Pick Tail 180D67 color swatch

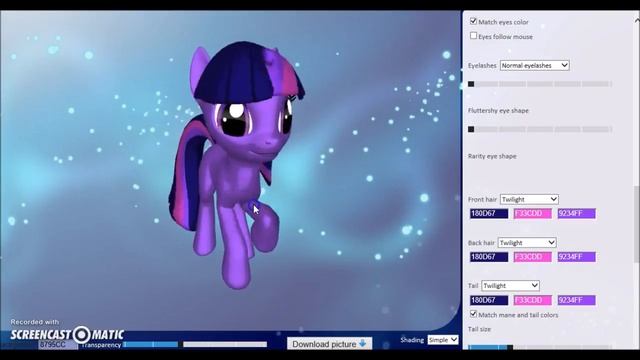[489, 300]
